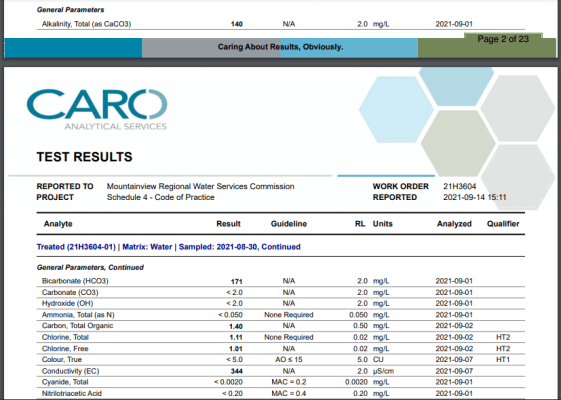Select the Nitrilotriacetic Acid analyte row

coord(280,393)
